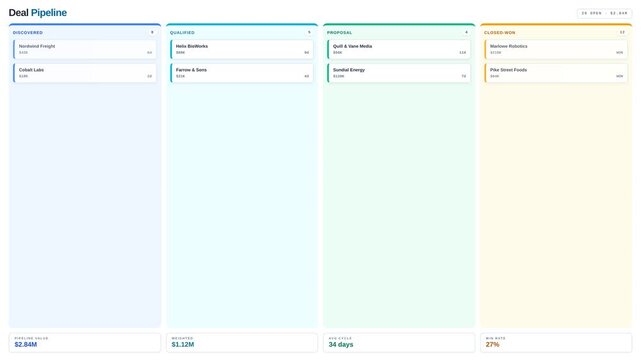Click the Qualified column count badge
Screen dimensions: 641x360
click(309, 32)
